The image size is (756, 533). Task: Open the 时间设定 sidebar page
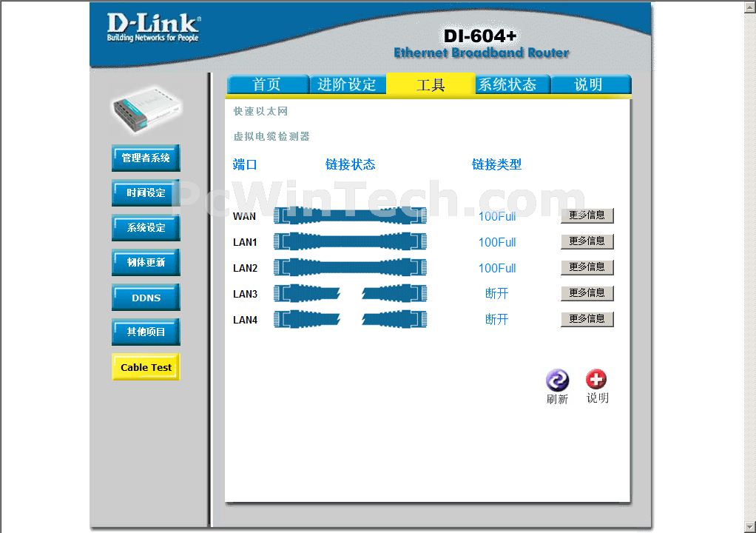coord(146,192)
